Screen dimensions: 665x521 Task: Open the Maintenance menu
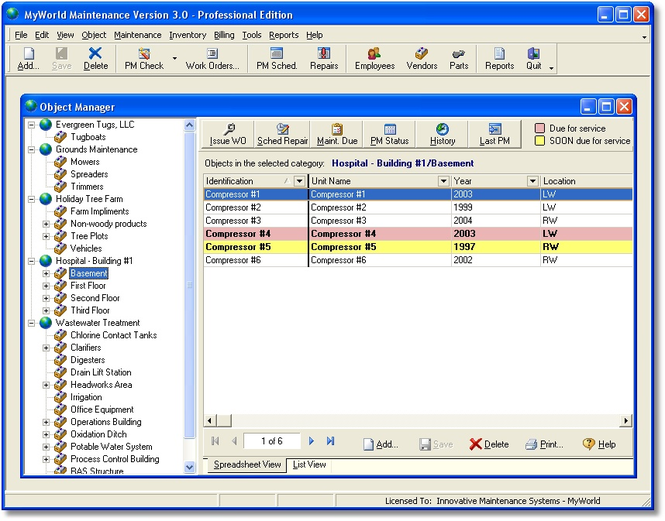click(x=137, y=35)
